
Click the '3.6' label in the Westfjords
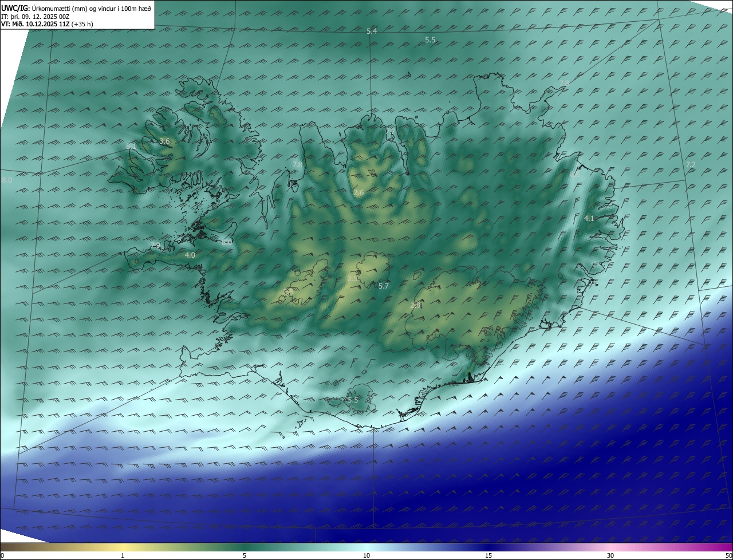(x=165, y=141)
